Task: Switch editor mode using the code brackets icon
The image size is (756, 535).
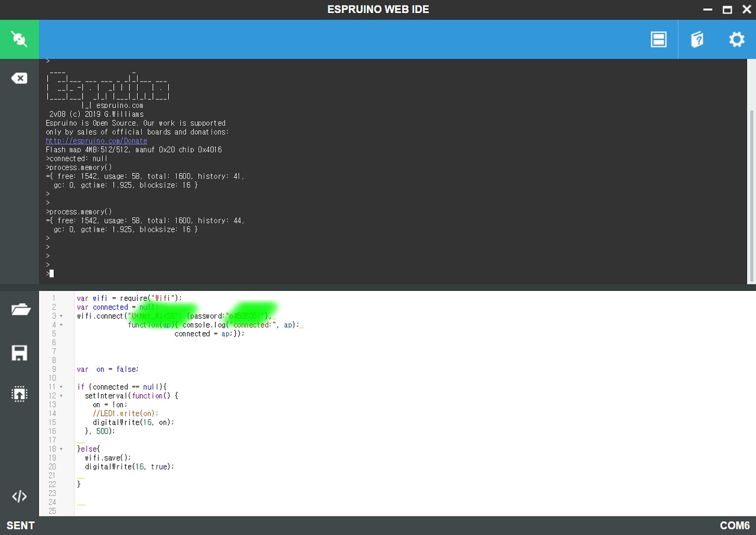Action: click(x=19, y=497)
